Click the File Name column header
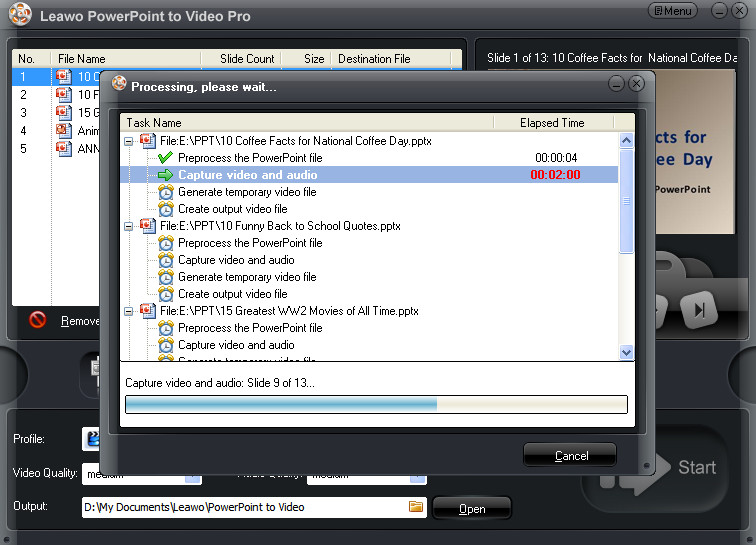This screenshot has height=545, width=756. tap(126, 59)
